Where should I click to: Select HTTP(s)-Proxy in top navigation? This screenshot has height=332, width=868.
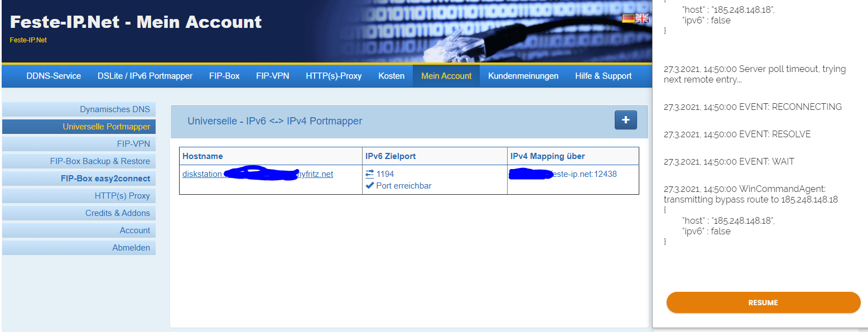(334, 76)
